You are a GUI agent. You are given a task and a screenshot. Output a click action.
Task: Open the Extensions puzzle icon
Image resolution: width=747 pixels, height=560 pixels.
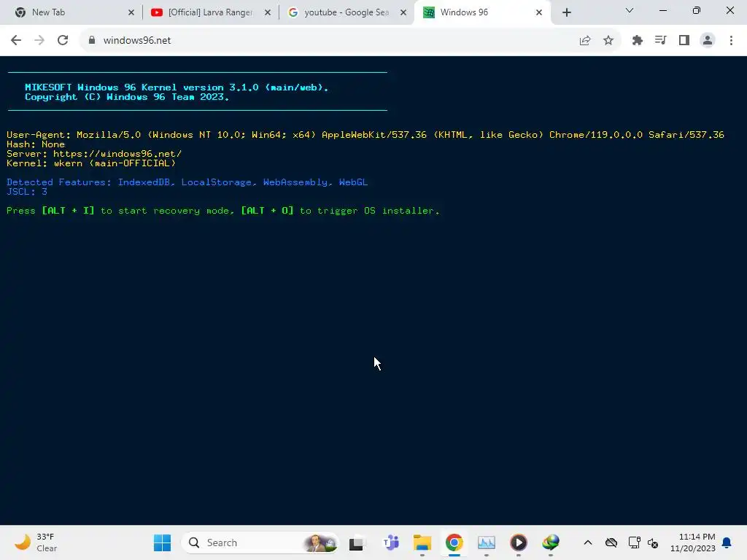[638, 41]
